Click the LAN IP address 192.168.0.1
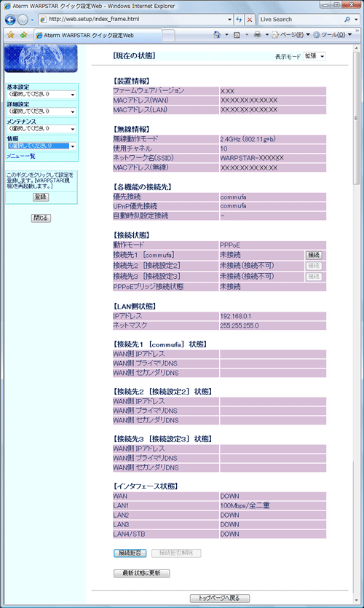This screenshot has width=364, height=608. [236, 317]
